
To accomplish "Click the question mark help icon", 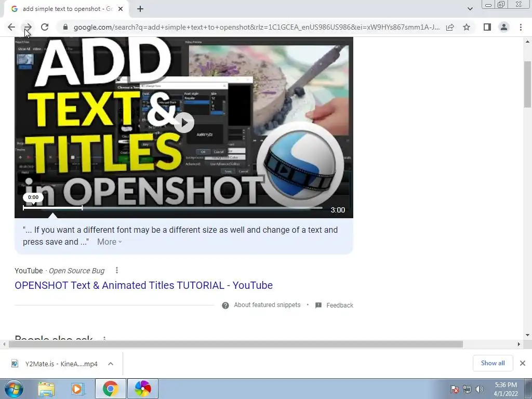I will pos(225,305).
